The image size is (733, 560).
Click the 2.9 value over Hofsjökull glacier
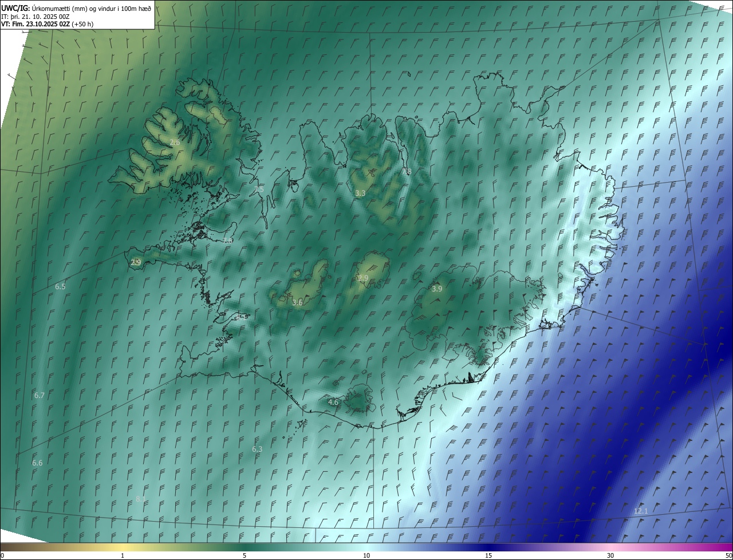[x=363, y=278]
